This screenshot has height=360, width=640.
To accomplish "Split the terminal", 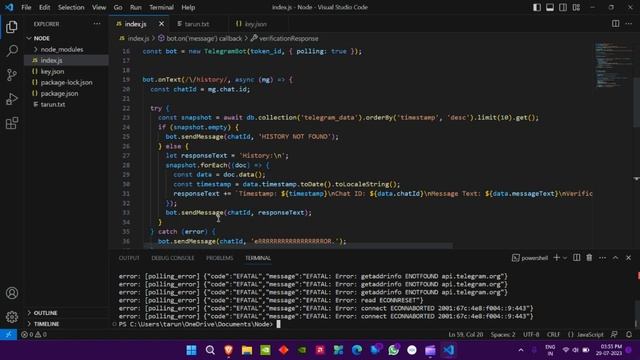I will coord(576,258).
